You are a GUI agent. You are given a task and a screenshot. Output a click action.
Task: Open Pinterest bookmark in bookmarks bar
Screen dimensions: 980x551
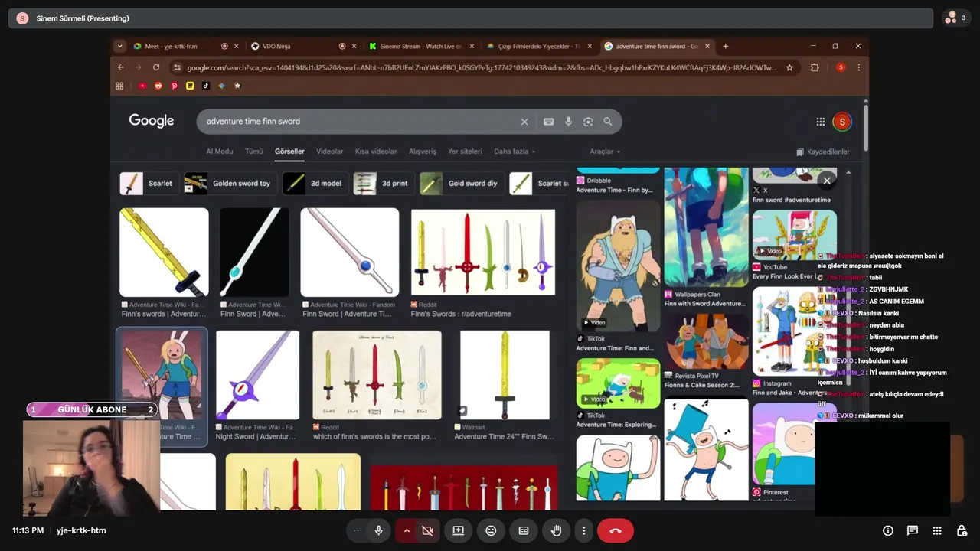(174, 86)
